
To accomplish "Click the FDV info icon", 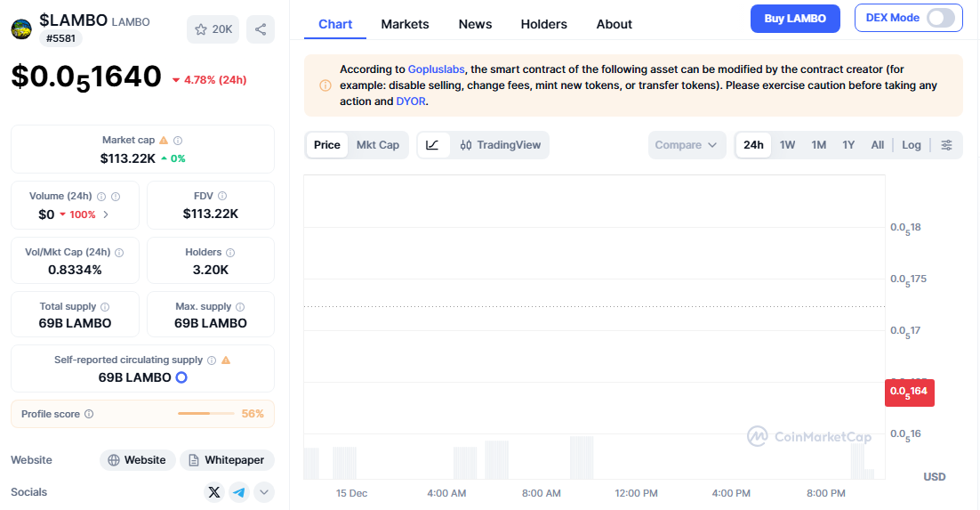I will 222,196.
